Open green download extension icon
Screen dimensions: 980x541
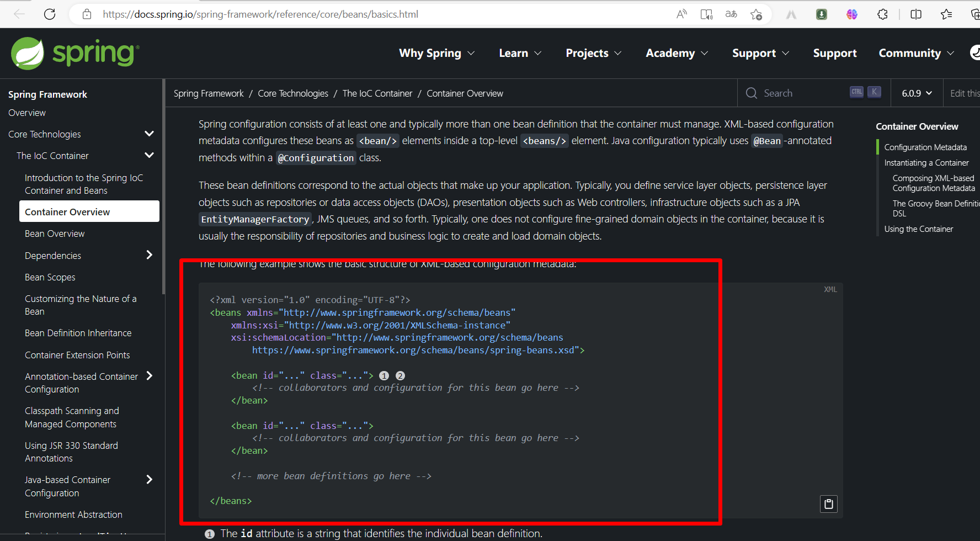[822, 14]
